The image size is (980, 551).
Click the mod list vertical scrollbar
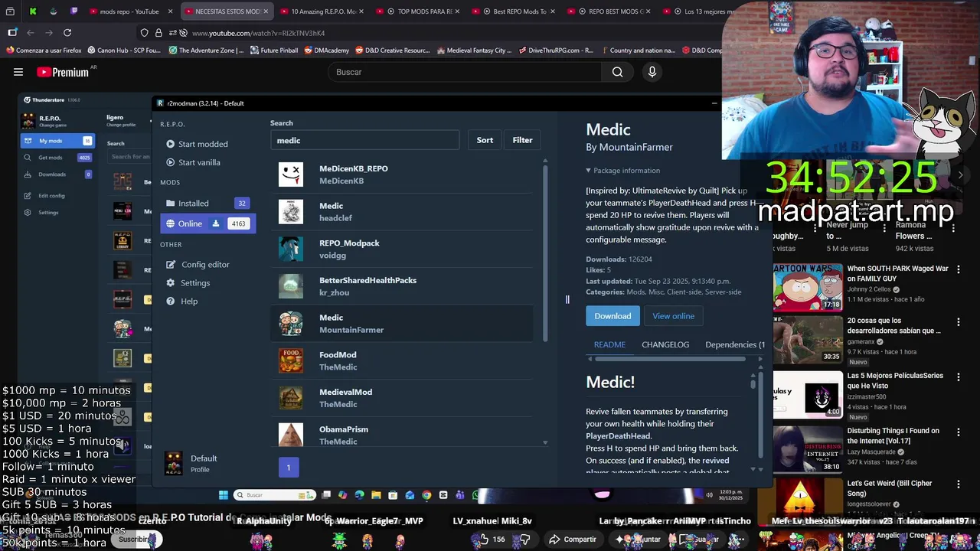(x=545, y=253)
